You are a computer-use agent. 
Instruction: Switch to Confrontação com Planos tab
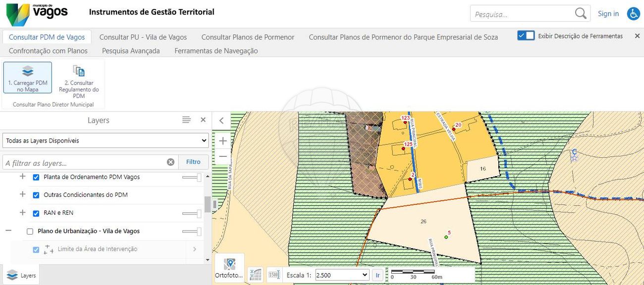(x=48, y=50)
